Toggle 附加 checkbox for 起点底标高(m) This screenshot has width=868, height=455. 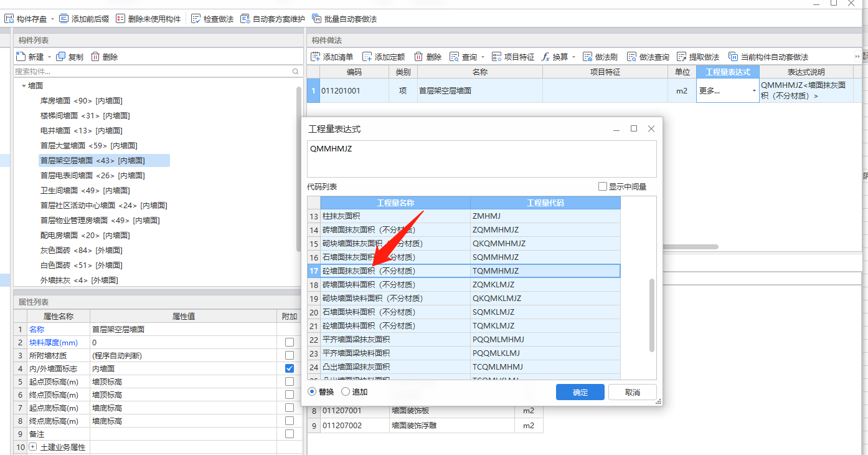click(x=289, y=408)
